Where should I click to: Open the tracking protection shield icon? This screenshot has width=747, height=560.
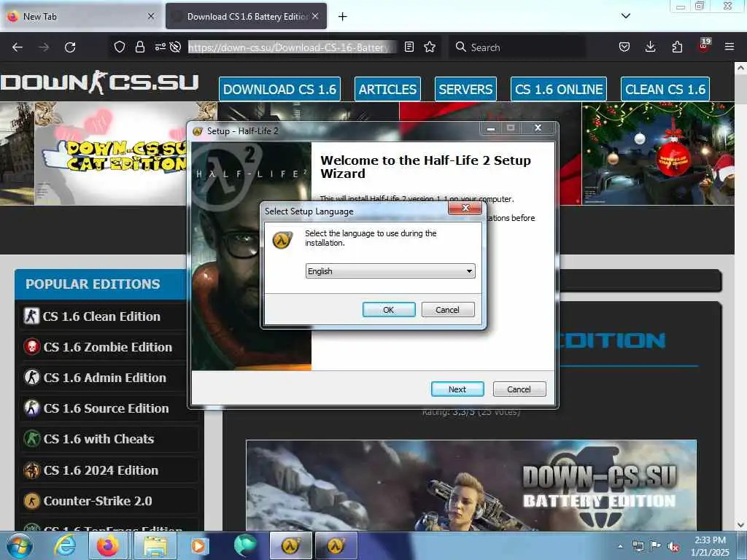click(120, 47)
